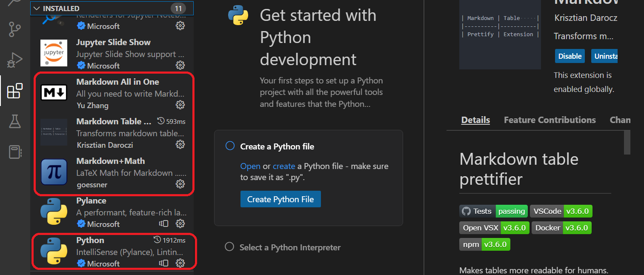Click the Markdown All in One logo
This screenshot has height=275, width=644.
click(54, 92)
